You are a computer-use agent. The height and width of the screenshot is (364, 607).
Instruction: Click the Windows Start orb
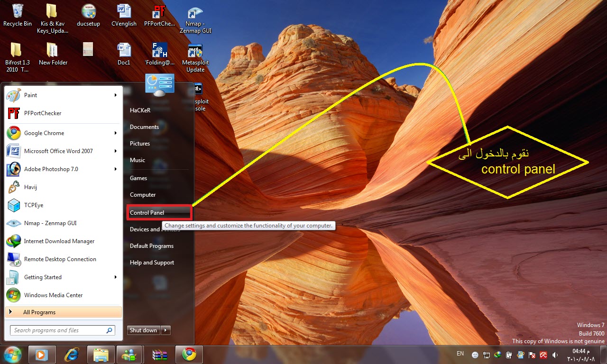click(12, 355)
